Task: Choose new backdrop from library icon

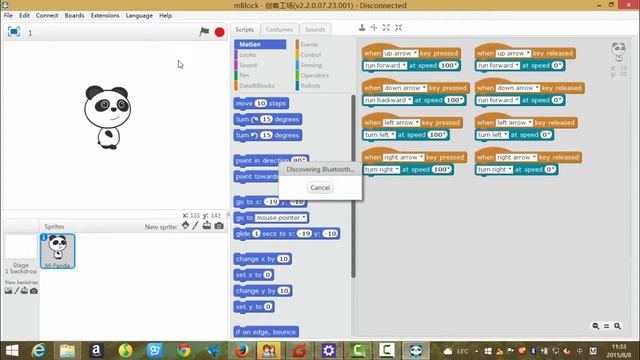Action: pos(8,291)
